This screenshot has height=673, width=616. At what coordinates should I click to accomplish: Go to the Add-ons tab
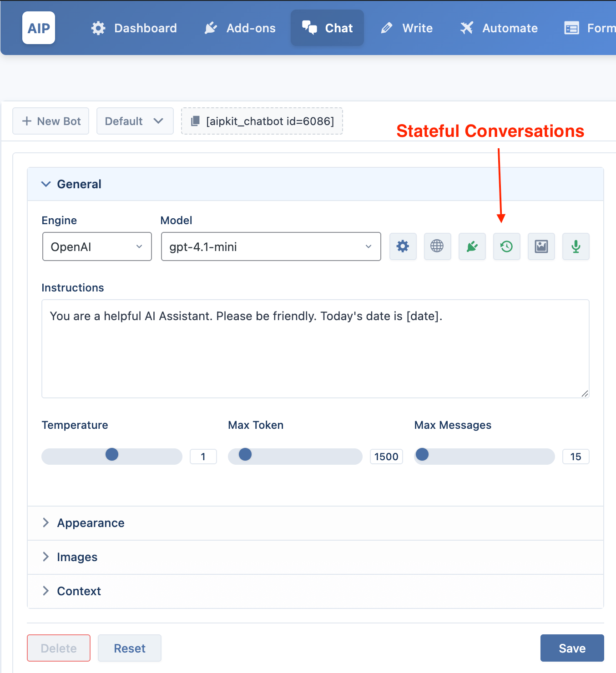tap(240, 28)
